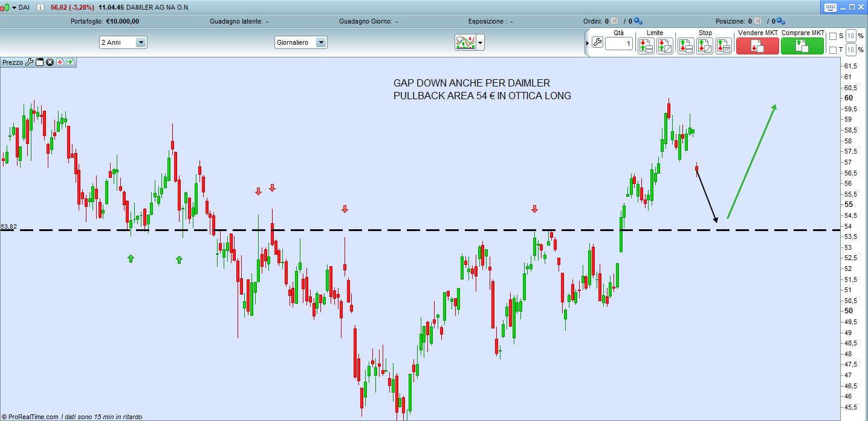Move Prezzo panel up with green arrow
Image resolution: width=868 pixels, height=421 pixels.
click(70, 62)
